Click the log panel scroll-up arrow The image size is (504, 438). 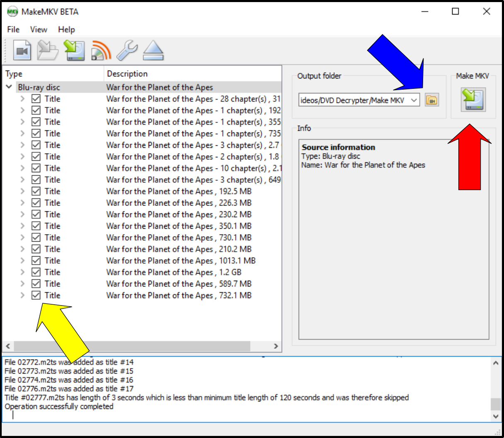point(496,363)
